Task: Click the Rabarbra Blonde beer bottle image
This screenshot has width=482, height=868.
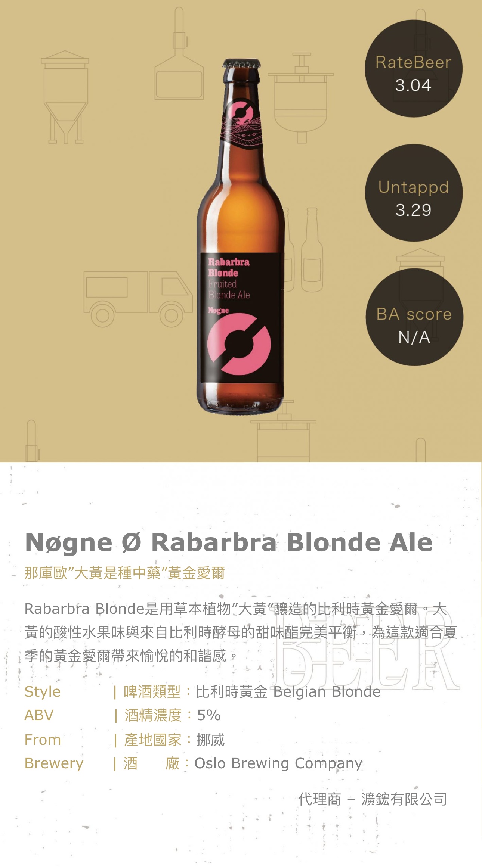Action: [240, 236]
